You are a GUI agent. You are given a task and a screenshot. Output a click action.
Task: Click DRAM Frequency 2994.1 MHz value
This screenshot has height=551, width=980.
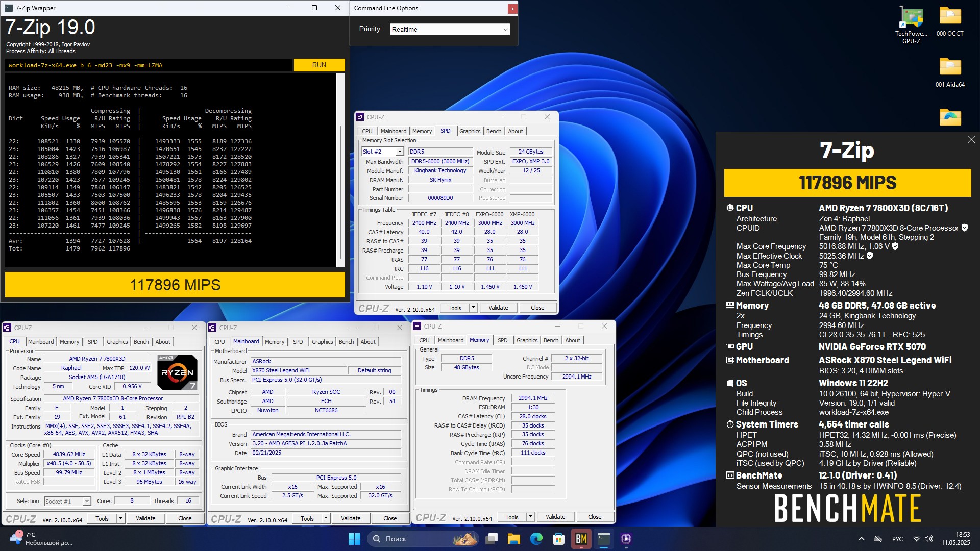tap(533, 398)
